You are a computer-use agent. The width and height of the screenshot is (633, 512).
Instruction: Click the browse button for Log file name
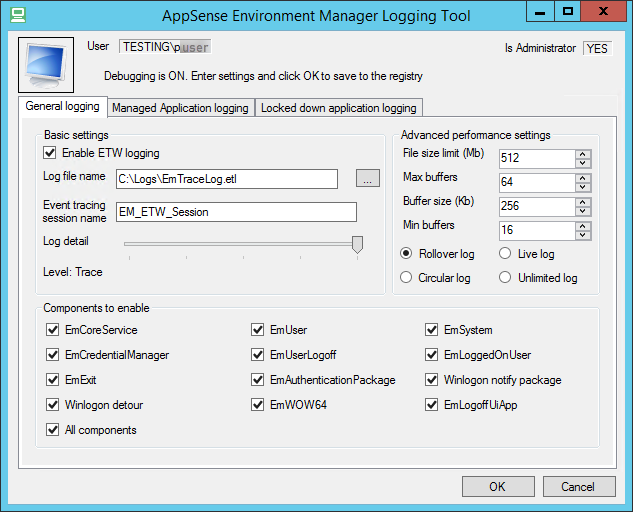[x=368, y=179]
